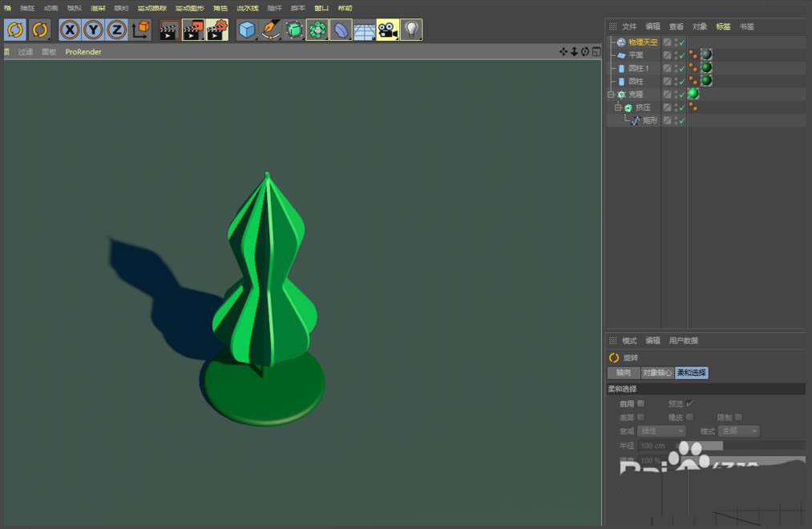The width and height of the screenshot is (812, 529).
Task: Switch to the ProRender tab
Action: click(83, 51)
